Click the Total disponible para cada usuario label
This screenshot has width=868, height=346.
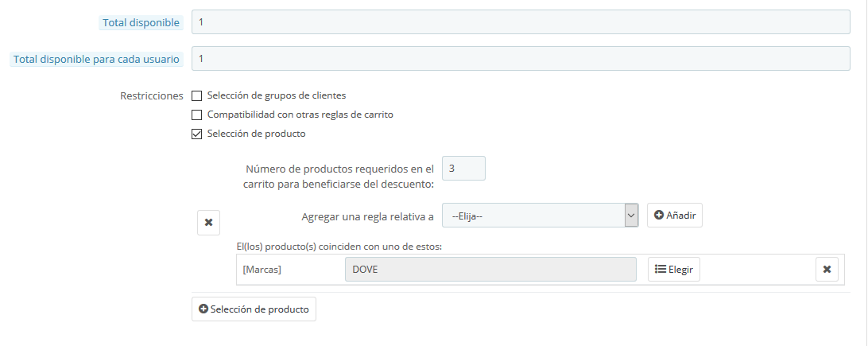[97, 59]
